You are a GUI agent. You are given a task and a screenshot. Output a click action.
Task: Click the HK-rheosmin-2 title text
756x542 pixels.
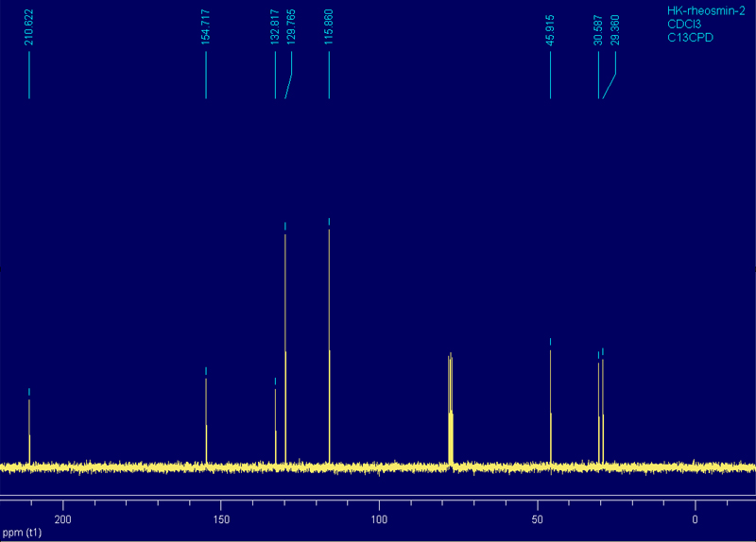point(702,10)
